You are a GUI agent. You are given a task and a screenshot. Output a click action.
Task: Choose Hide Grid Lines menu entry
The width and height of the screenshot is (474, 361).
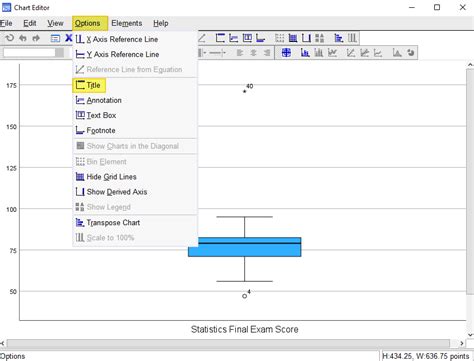[x=135, y=177]
